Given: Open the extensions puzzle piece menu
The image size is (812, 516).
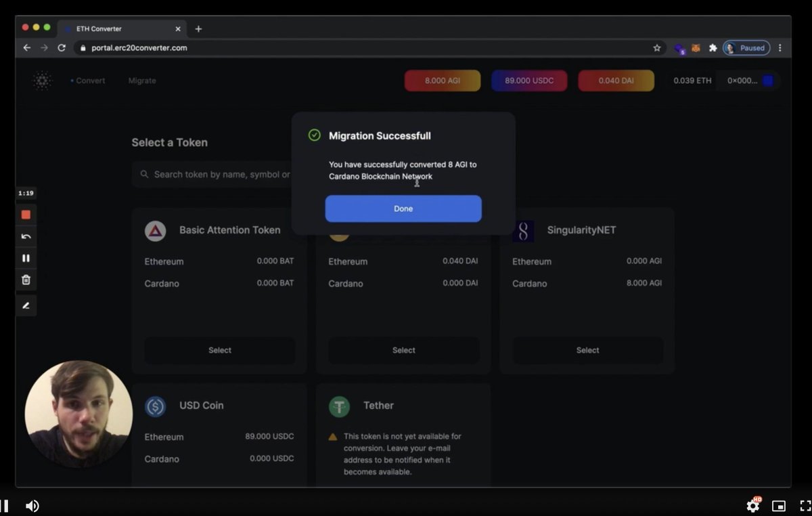Looking at the screenshot, I should coord(713,48).
